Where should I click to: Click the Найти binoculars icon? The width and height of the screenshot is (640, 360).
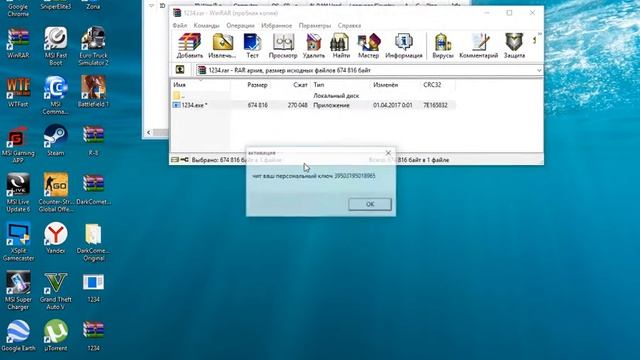coord(340,45)
